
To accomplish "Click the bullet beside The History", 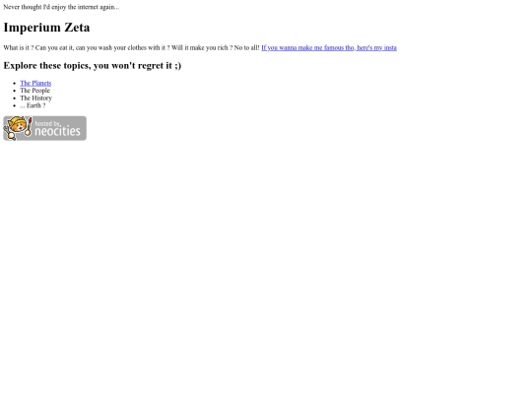I will tap(14, 99).
